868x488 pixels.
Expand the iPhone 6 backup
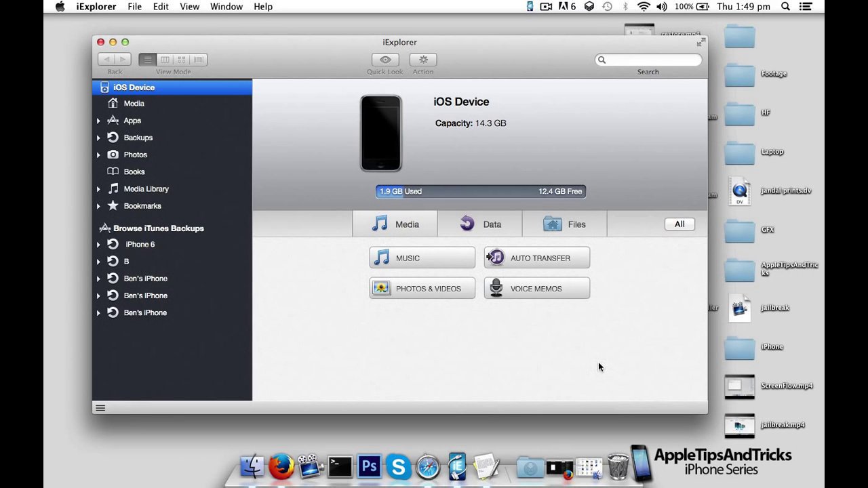(x=98, y=245)
